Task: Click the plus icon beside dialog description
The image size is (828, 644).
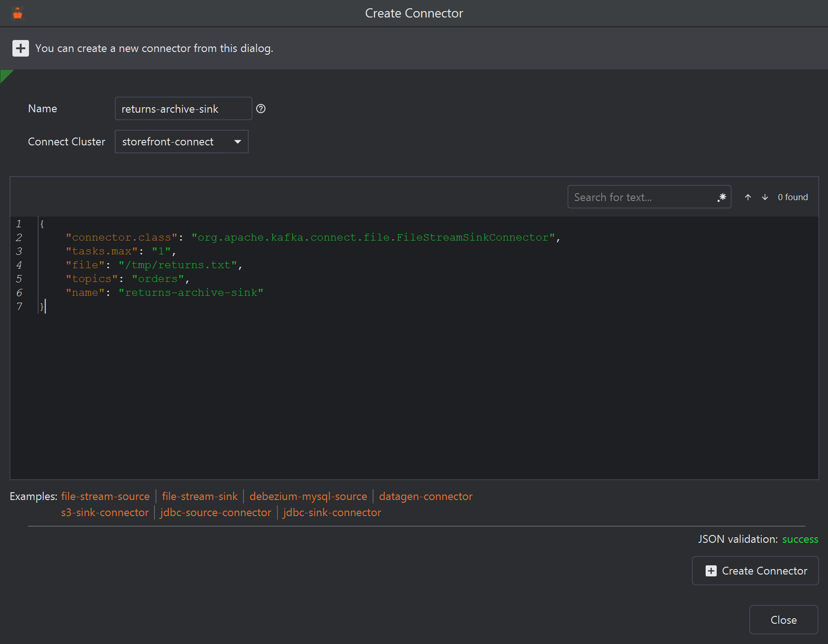Action: tap(20, 48)
